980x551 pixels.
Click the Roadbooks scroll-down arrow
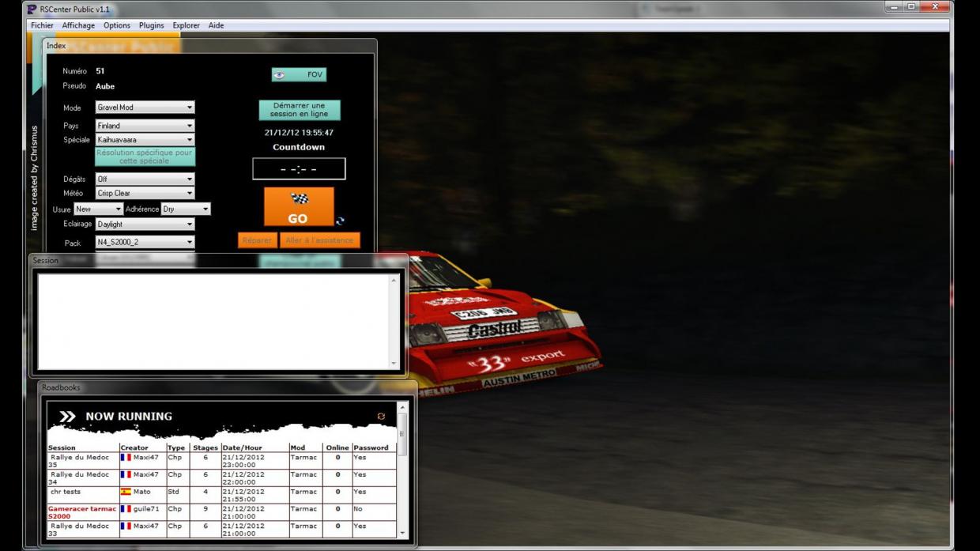point(402,534)
